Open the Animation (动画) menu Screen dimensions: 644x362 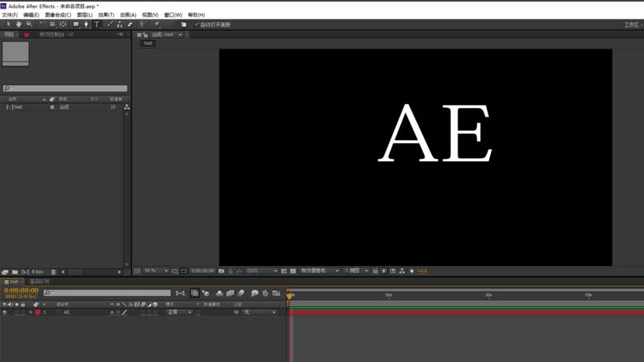[x=127, y=15]
